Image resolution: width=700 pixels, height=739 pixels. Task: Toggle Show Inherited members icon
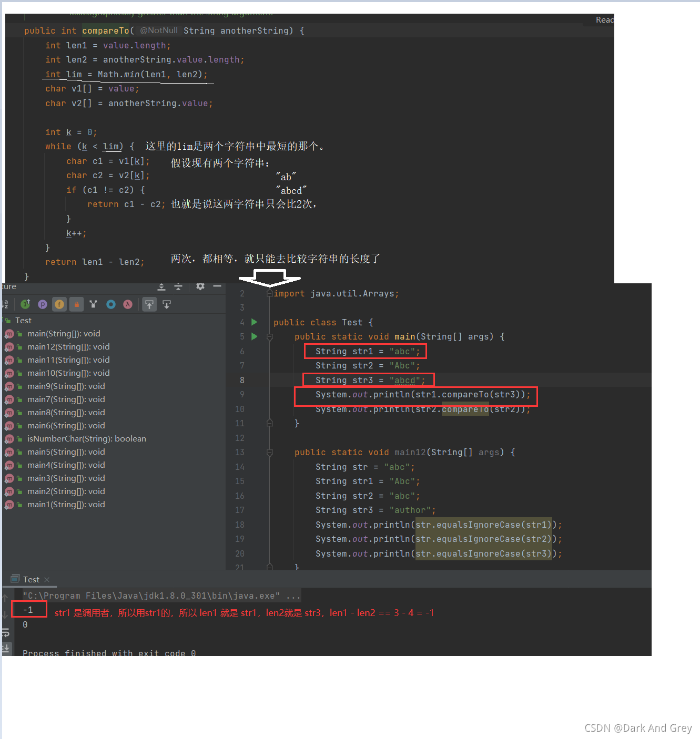[26, 304]
